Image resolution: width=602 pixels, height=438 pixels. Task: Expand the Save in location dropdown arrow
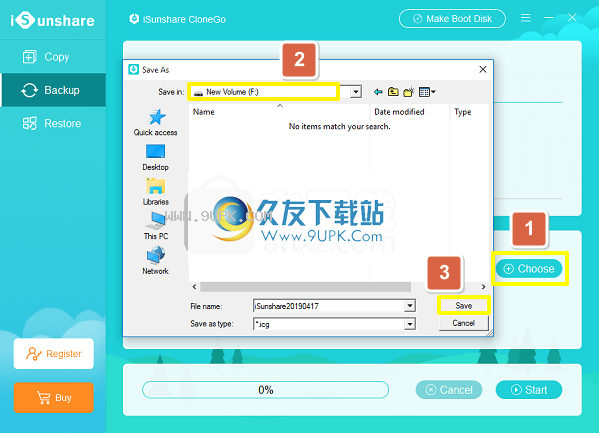(x=356, y=92)
